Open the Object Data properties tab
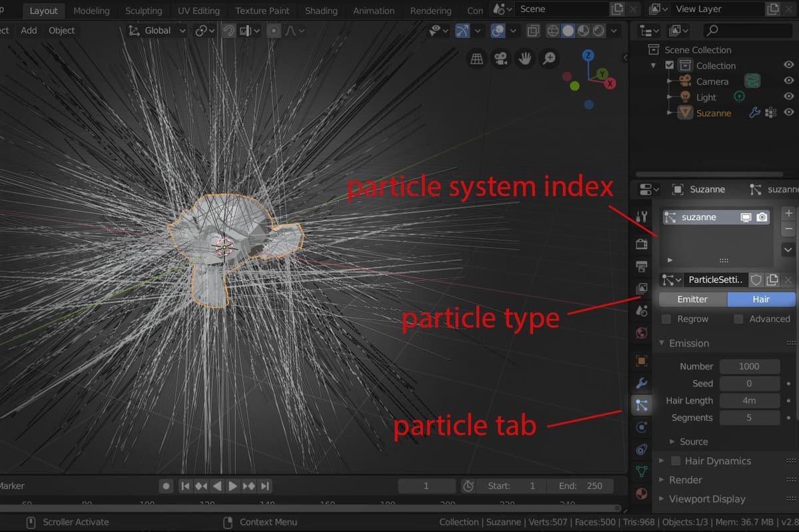Image resolution: width=799 pixels, height=532 pixels. point(642,471)
